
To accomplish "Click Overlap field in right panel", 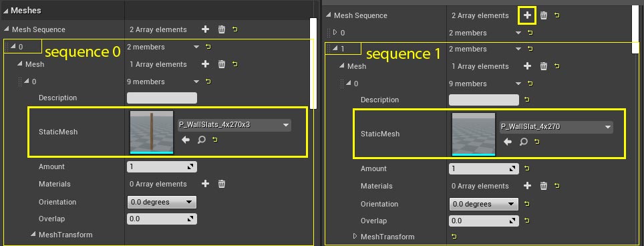I will click(x=484, y=221).
